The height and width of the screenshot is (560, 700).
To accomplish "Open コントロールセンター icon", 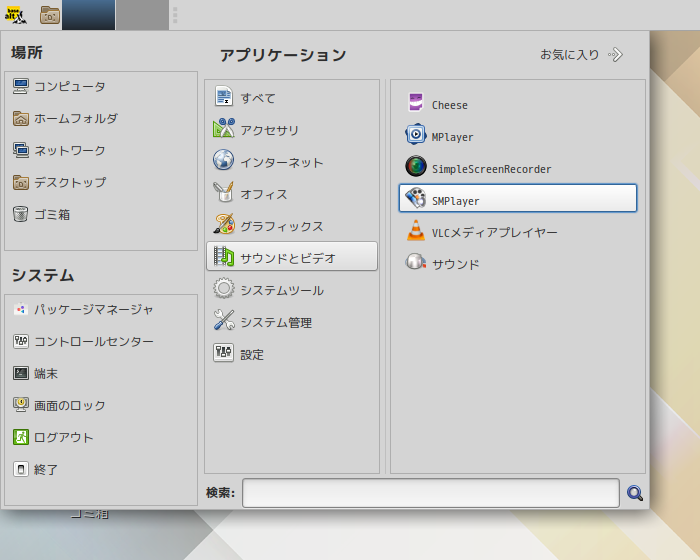I will click(21, 342).
